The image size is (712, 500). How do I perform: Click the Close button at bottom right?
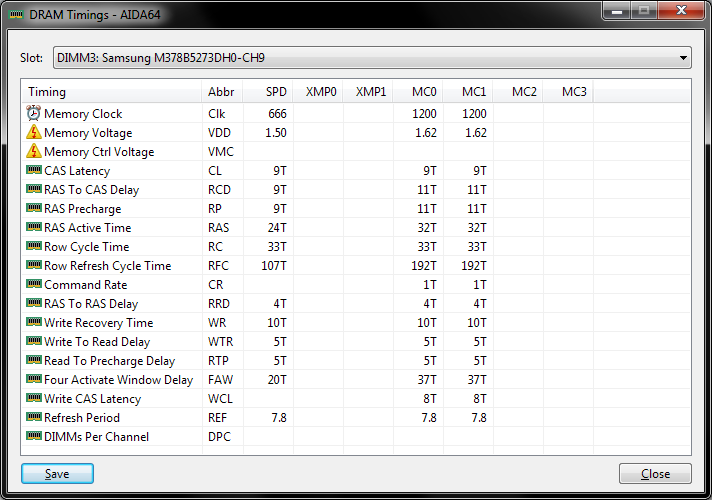tap(655, 474)
